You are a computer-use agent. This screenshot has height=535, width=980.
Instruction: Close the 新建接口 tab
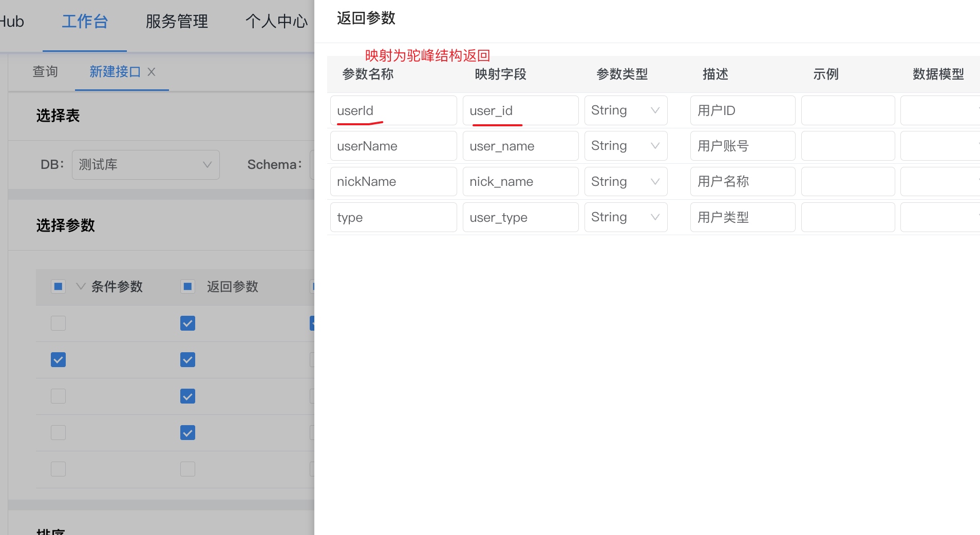point(152,72)
